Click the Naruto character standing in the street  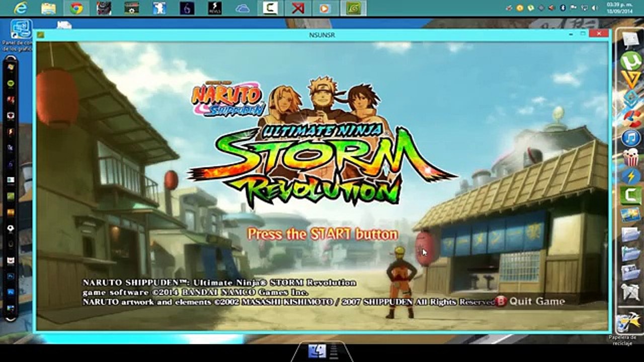coord(401,282)
